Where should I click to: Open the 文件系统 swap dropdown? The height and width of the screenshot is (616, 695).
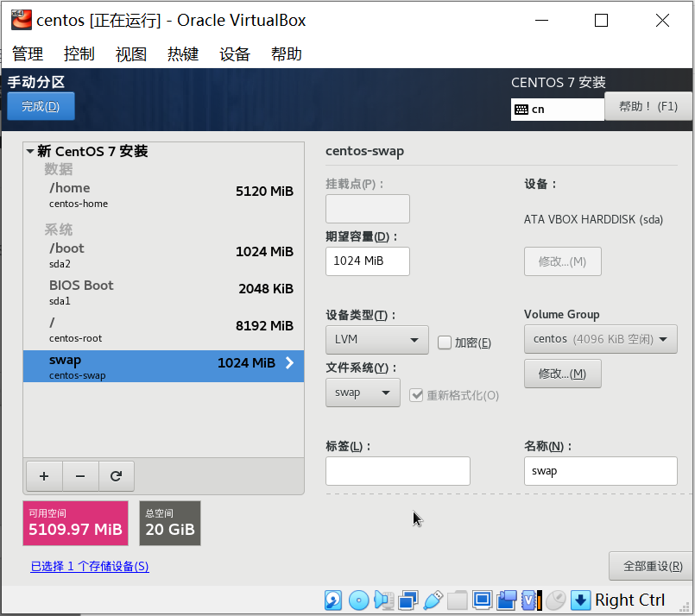363,393
